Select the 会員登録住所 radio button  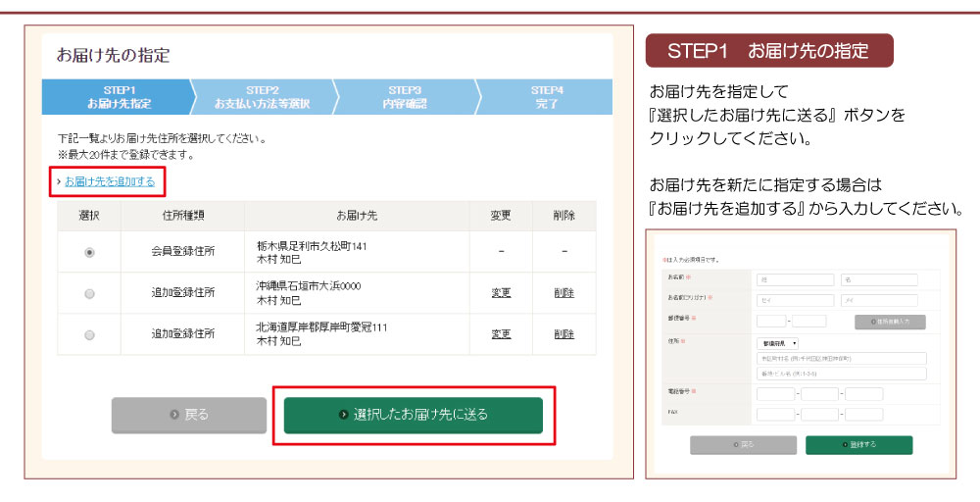pyautogui.click(x=90, y=252)
